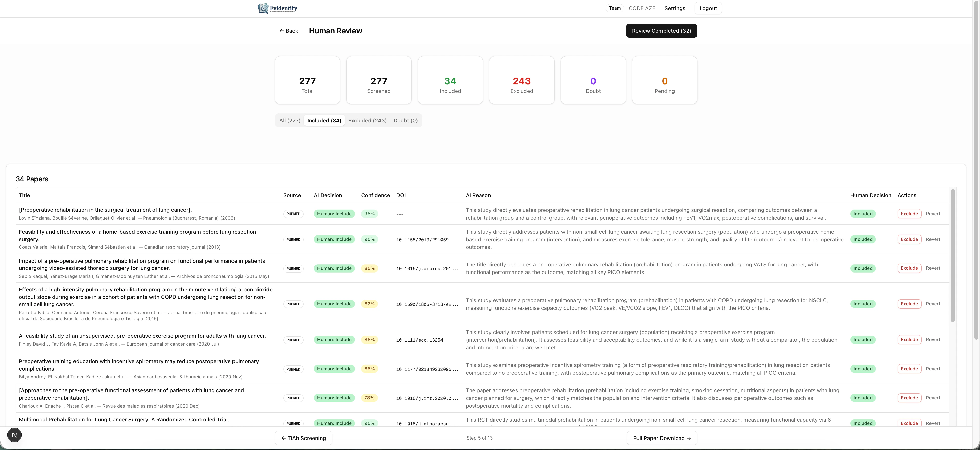This screenshot has width=980, height=450.
Task: Click the '34 Papers' heading
Action: 32,179
